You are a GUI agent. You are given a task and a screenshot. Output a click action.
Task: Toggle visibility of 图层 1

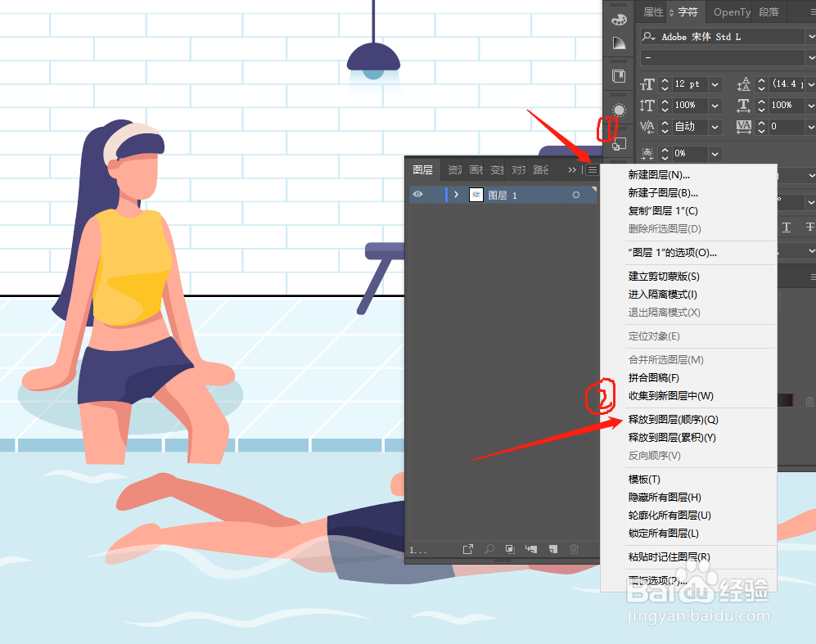417,195
